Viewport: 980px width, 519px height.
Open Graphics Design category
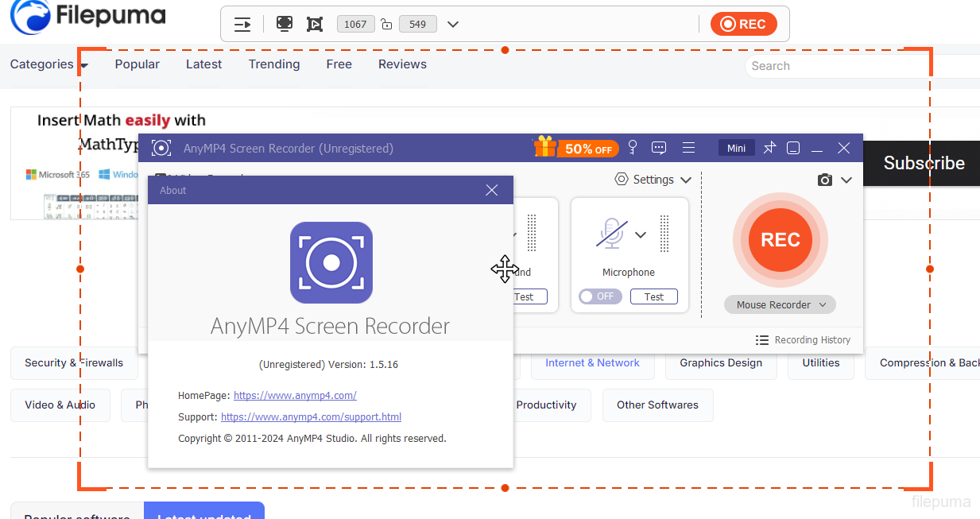click(721, 363)
